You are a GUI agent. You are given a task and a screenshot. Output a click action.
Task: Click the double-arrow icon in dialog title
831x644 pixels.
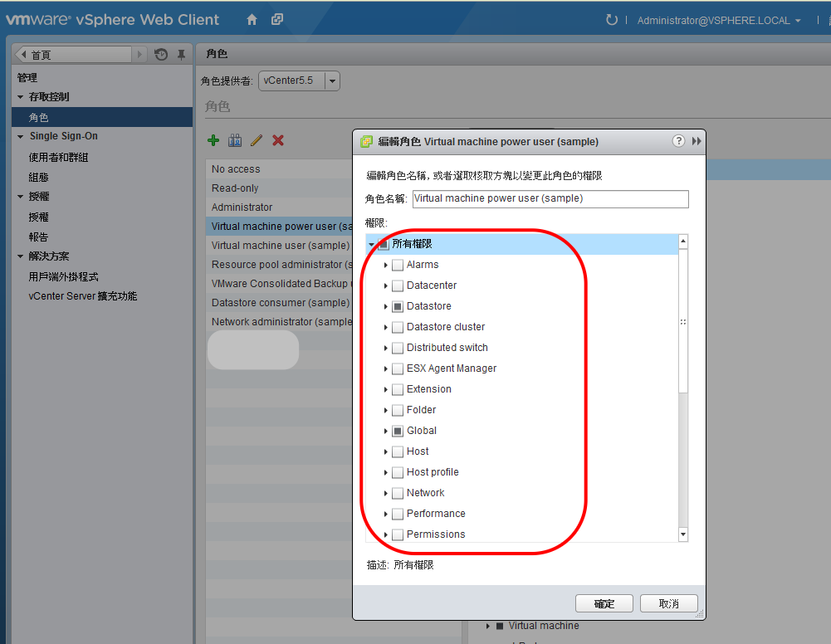point(697,141)
